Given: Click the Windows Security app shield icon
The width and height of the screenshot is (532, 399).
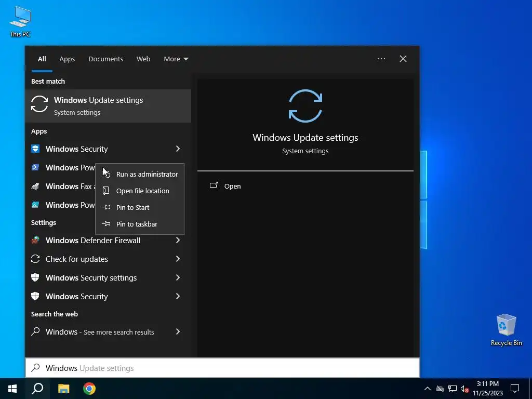Looking at the screenshot, I should [35, 149].
